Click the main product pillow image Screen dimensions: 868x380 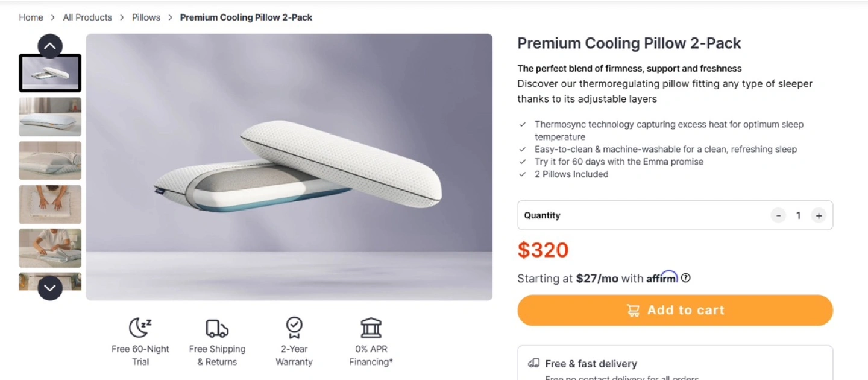289,167
